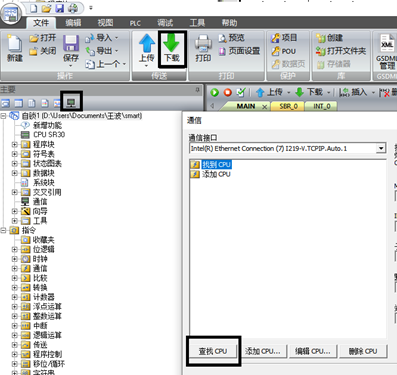Open the 上一个 previous projects dropdown
The width and height of the screenshot is (397, 375).
pyautogui.click(x=124, y=64)
